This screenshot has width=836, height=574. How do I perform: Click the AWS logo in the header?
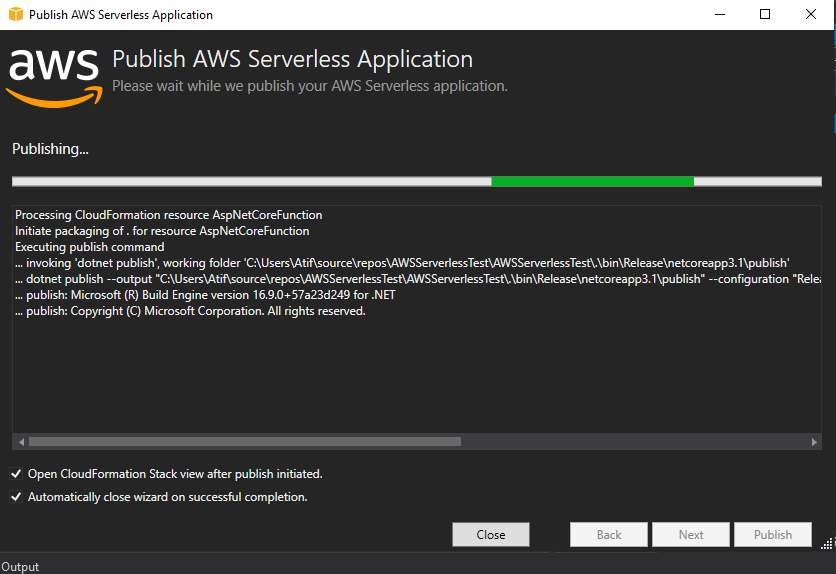[x=54, y=78]
